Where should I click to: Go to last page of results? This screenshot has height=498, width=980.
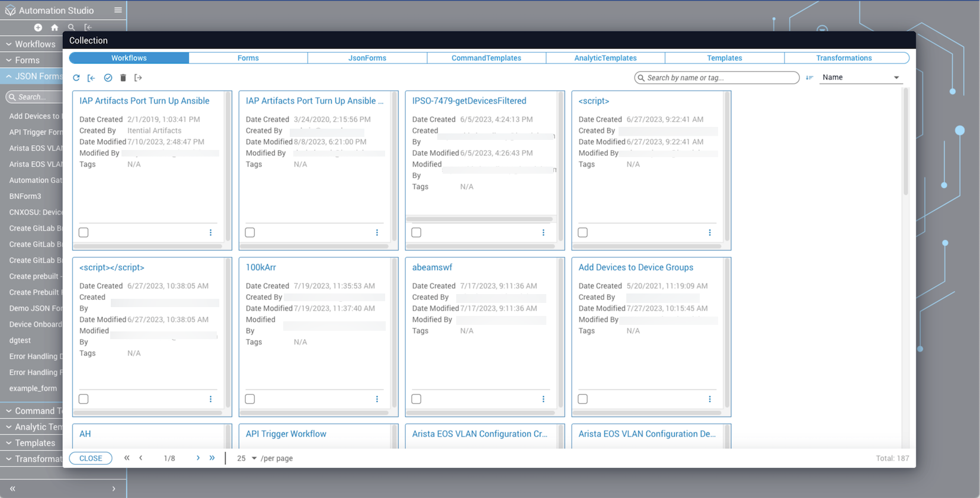[x=212, y=458]
